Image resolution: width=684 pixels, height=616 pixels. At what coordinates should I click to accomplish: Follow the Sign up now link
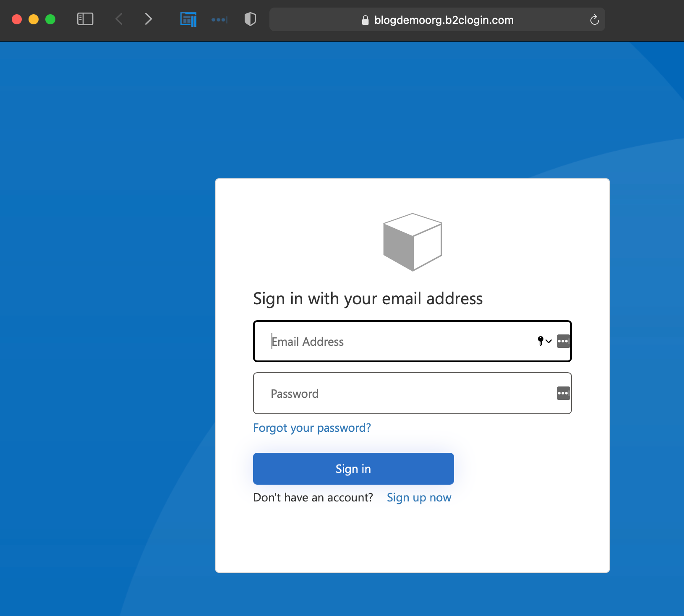pos(419,498)
